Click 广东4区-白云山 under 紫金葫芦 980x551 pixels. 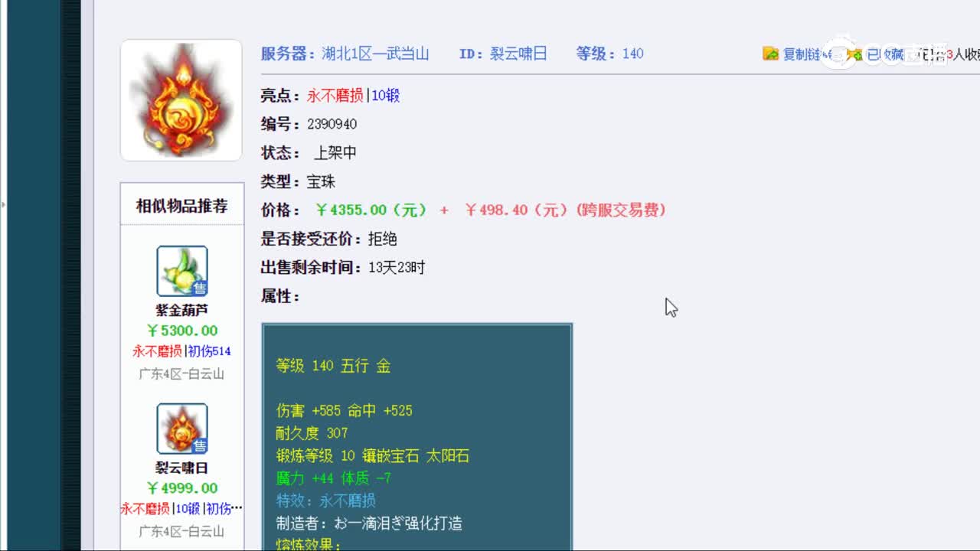tap(181, 374)
